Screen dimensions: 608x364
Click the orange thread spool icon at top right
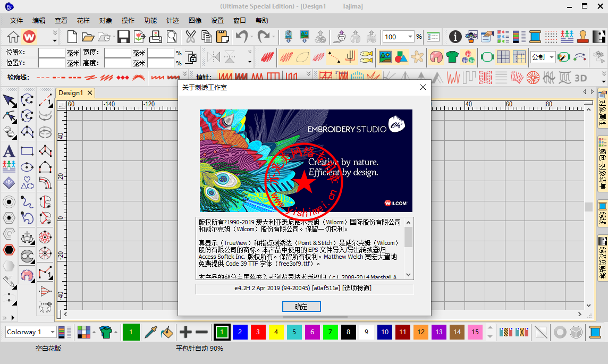(x=535, y=37)
